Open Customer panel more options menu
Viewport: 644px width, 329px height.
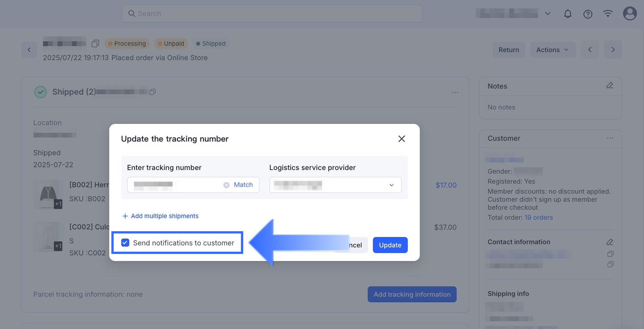click(610, 138)
